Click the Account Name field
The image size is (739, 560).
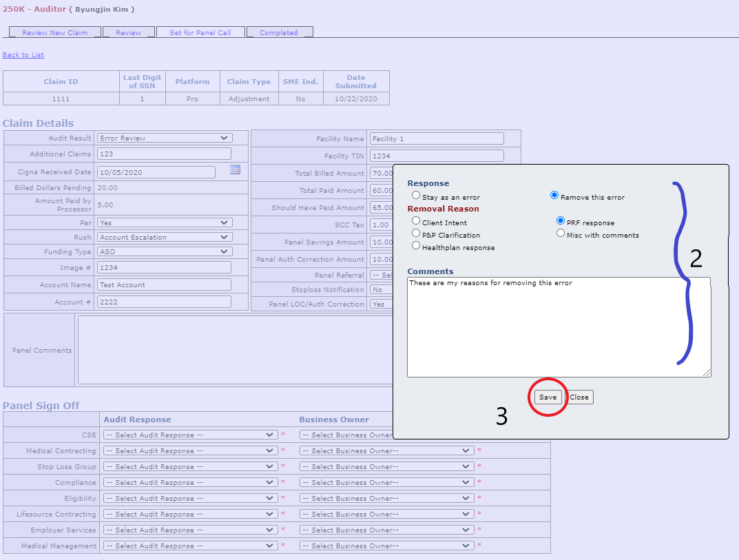coord(164,284)
